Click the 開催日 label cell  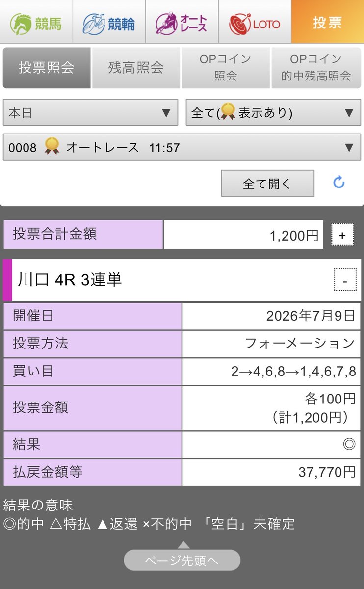click(93, 316)
